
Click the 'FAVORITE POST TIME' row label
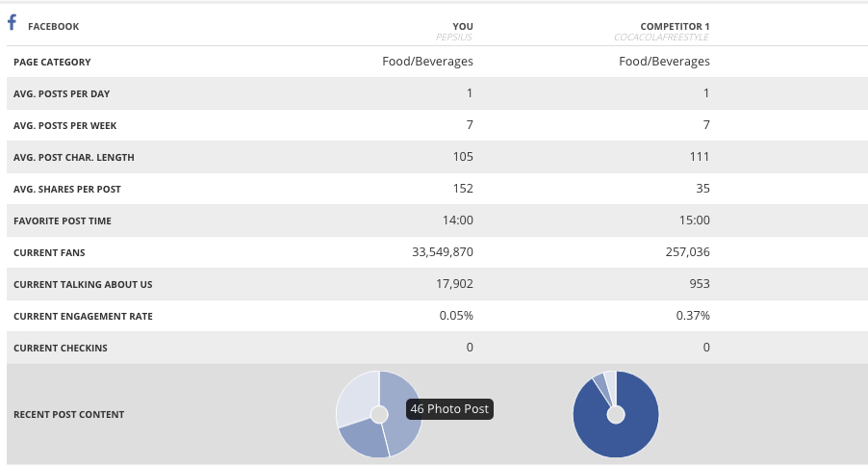click(x=62, y=221)
